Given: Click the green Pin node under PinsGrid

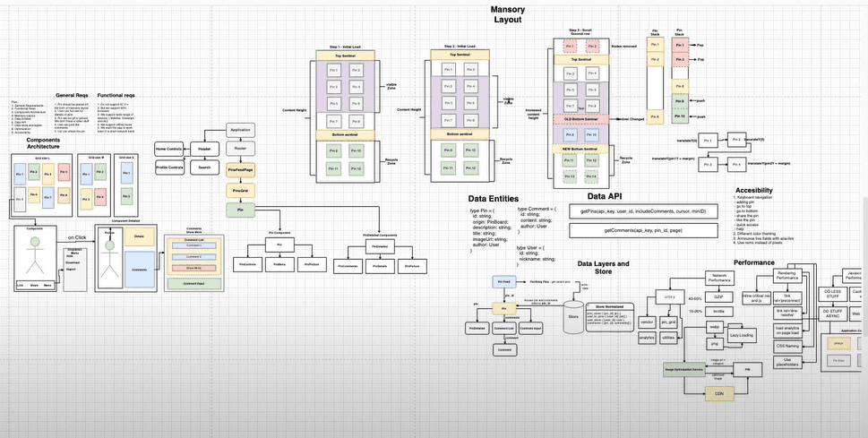Looking at the screenshot, I should [x=239, y=209].
